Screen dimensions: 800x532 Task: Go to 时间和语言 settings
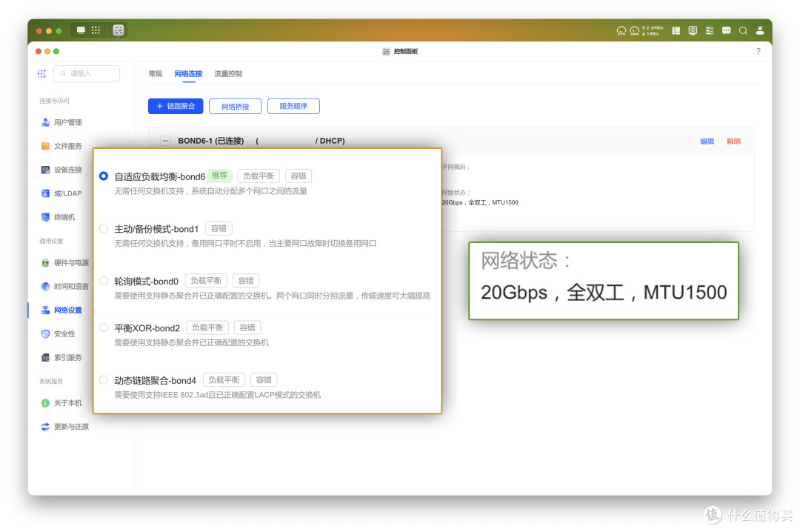coord(64,287)
